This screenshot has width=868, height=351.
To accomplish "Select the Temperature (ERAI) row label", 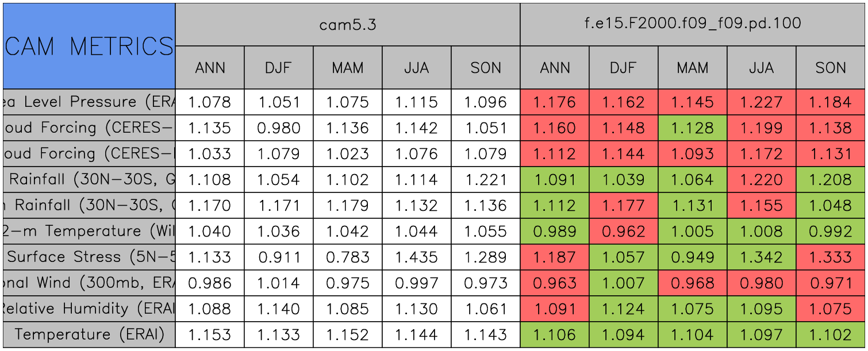I will pyautogui.click(x=89, y=334).
